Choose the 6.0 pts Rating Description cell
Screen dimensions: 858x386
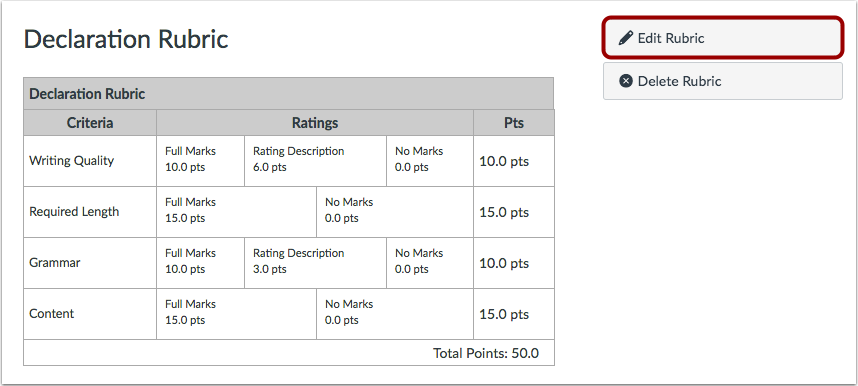pos(315,161)
